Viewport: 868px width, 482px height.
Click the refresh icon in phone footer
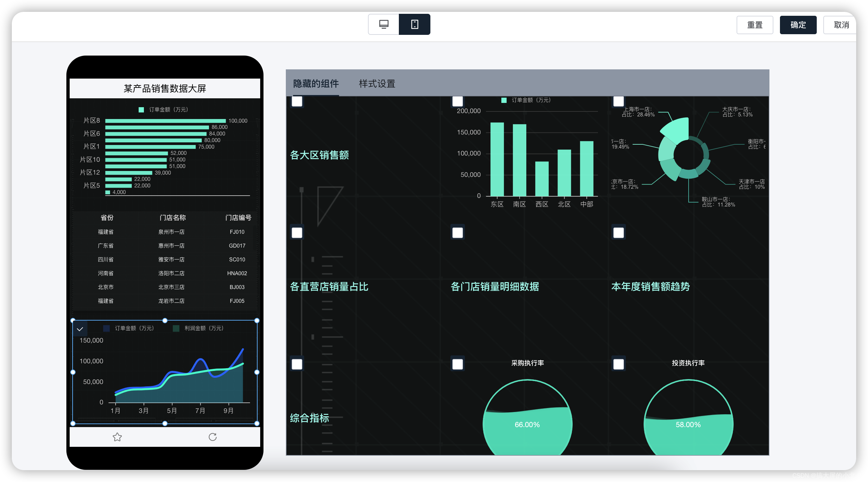(x=213, y=437)
